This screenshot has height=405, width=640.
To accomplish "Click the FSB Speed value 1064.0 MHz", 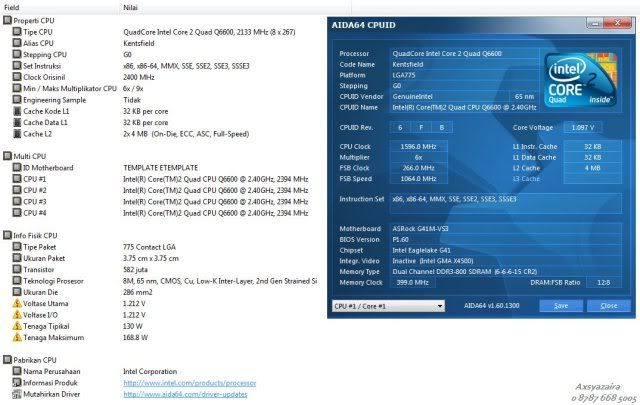I will (x=418, y=178).
